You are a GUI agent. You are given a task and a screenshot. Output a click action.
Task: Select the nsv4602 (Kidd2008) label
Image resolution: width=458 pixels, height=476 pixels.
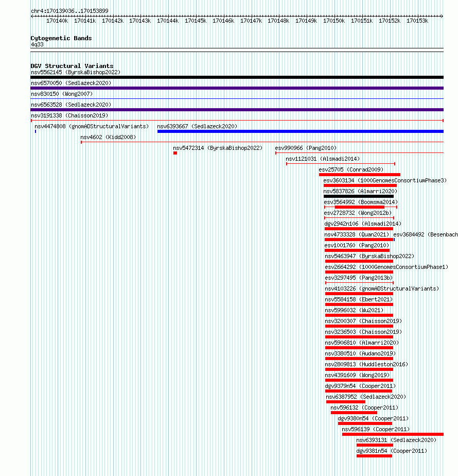pyautogui.click(x=108, y=137)
